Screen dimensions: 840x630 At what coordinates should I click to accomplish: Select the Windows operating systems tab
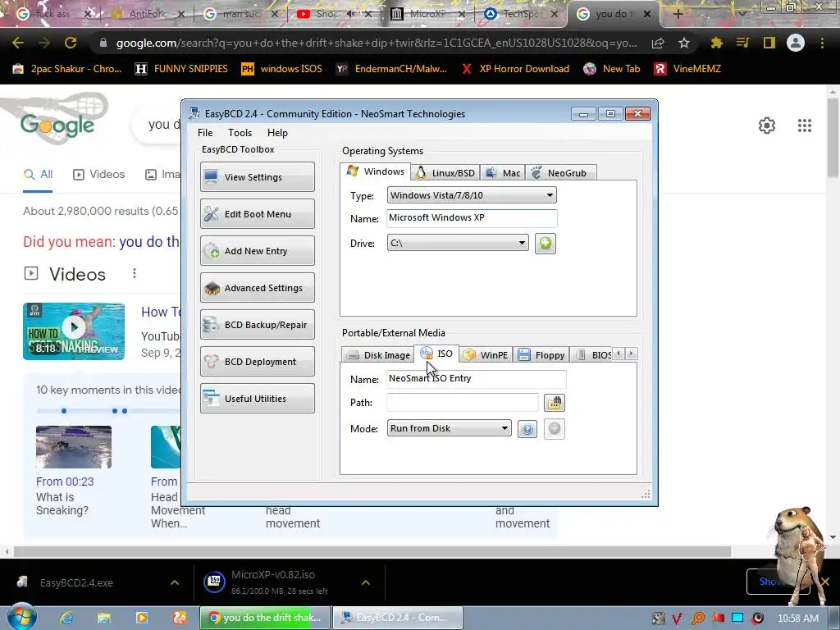click(376, 171)
